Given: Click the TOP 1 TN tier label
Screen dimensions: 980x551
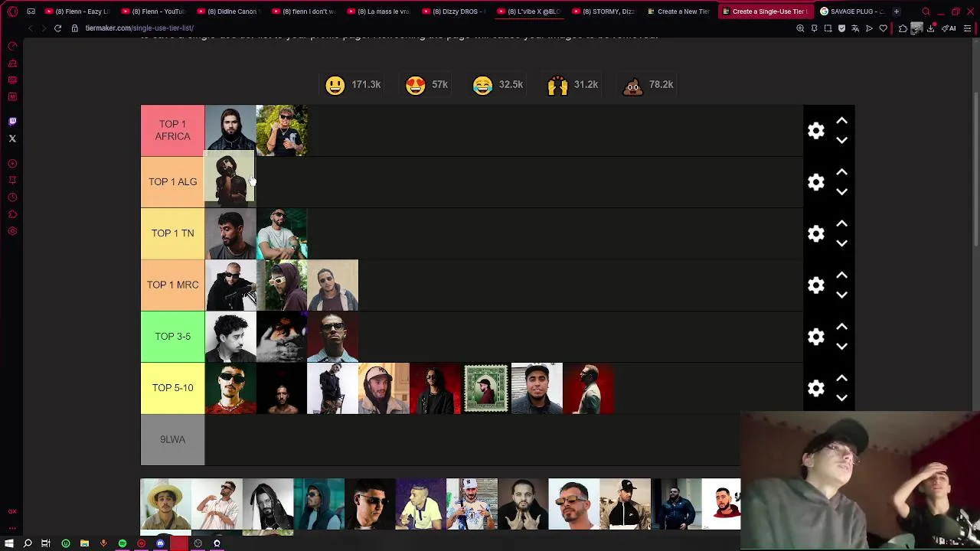Looking at the screenshot, I should 172,233.
